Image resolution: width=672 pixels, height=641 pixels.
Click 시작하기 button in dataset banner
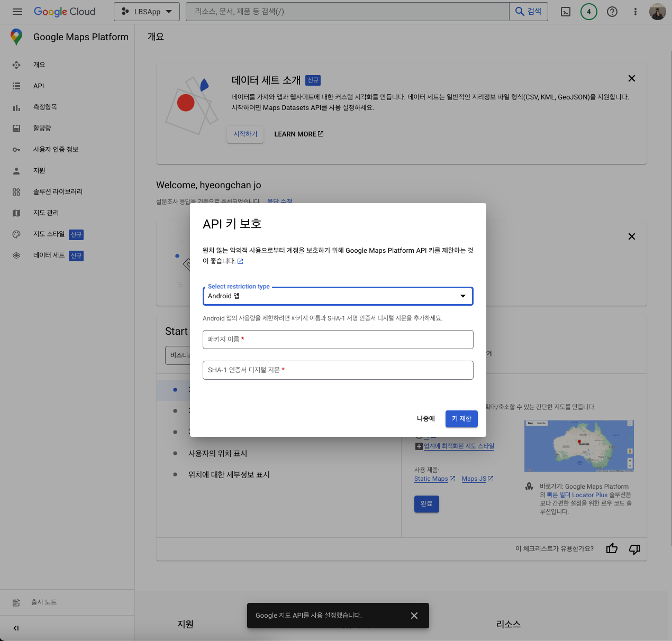[x=246, y=134]
